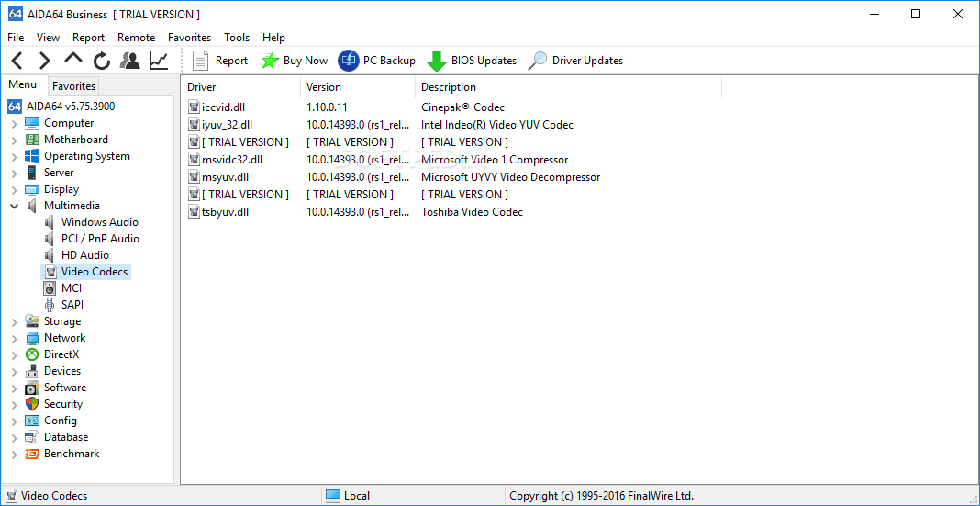Image resolution: width=980 pixels, height=506 pixels.
Task: Expand the Computer tree node
Action: (x=15, y=124)
